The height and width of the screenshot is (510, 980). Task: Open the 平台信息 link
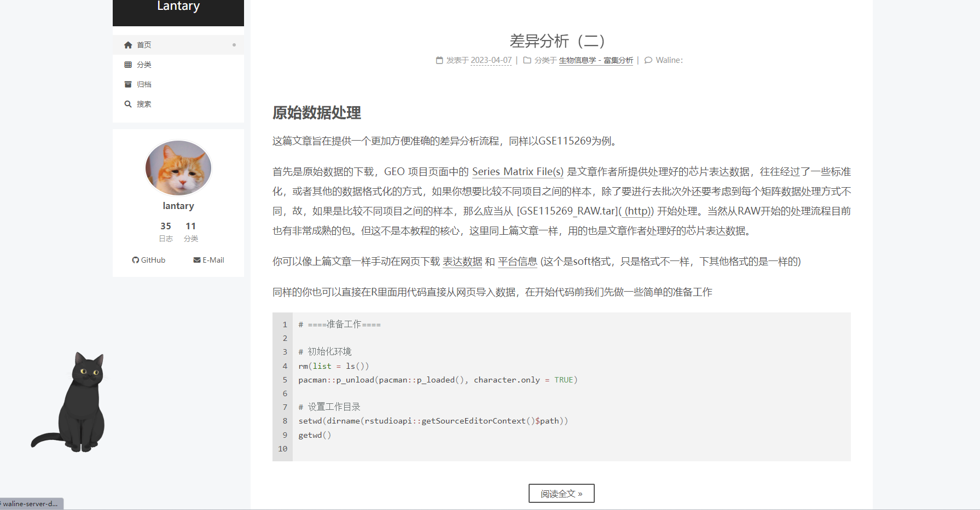click(517, 262)
